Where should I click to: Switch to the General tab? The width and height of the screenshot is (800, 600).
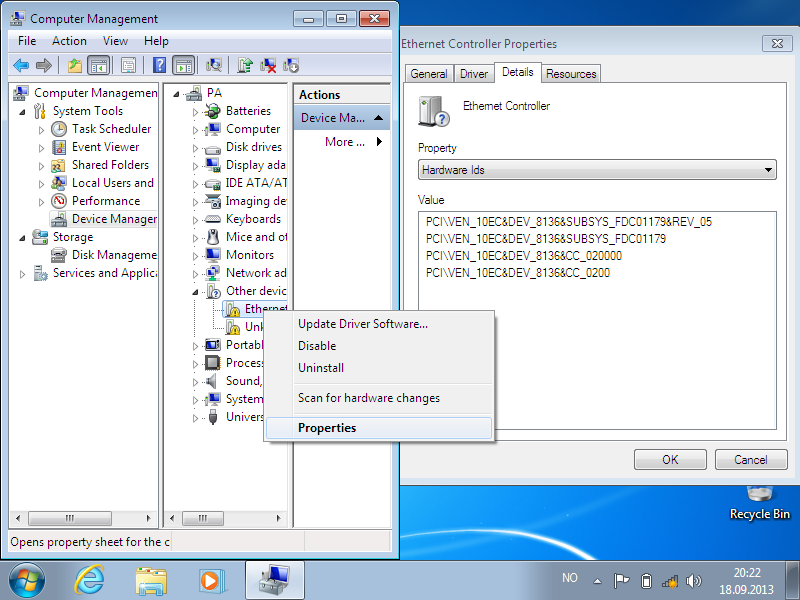click(429, 74)
